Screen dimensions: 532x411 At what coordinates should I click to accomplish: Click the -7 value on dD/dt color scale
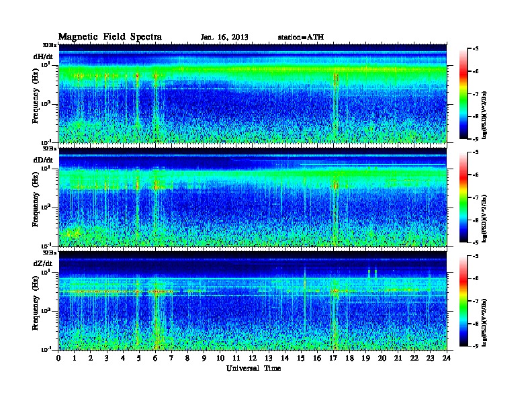tap(476, 197)
